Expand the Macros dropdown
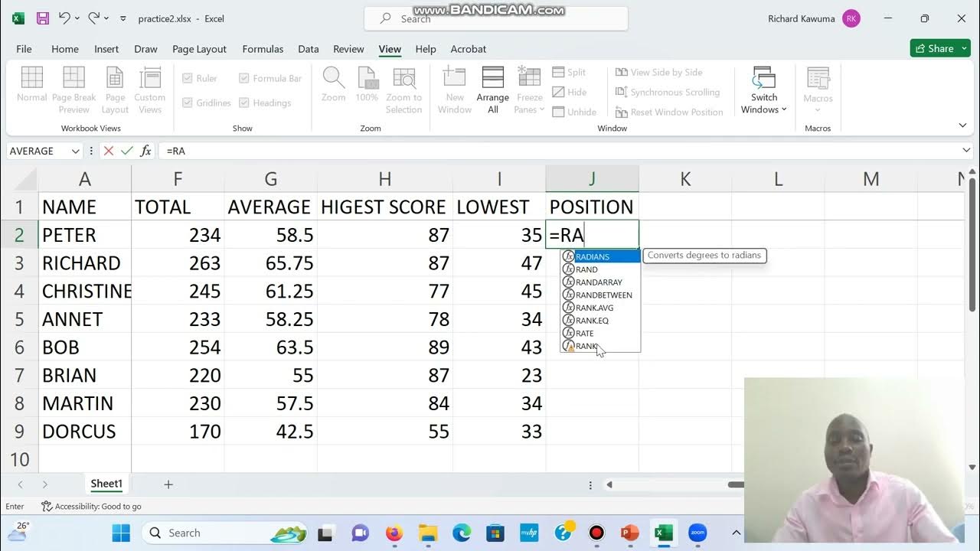Screen dimensions: 980x551 pos(818,110)
